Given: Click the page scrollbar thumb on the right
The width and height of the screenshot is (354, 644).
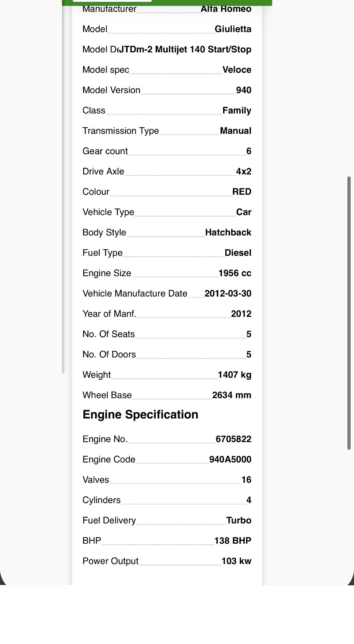Looking at the screenshot, I should point(349,313).
